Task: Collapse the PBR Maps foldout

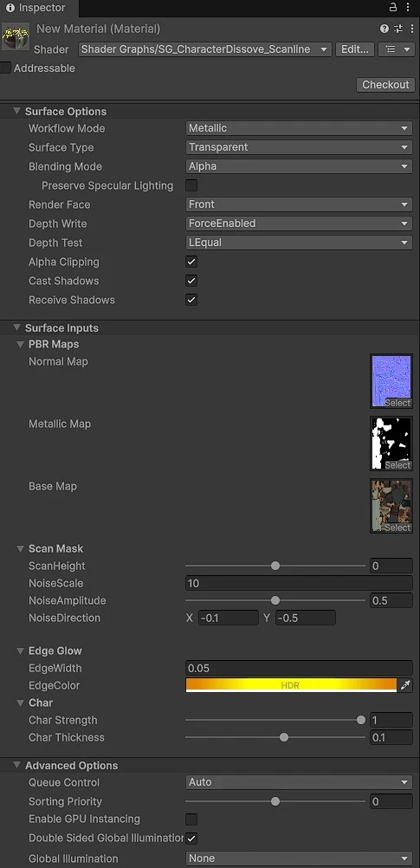Action: [x=21, y=344]
